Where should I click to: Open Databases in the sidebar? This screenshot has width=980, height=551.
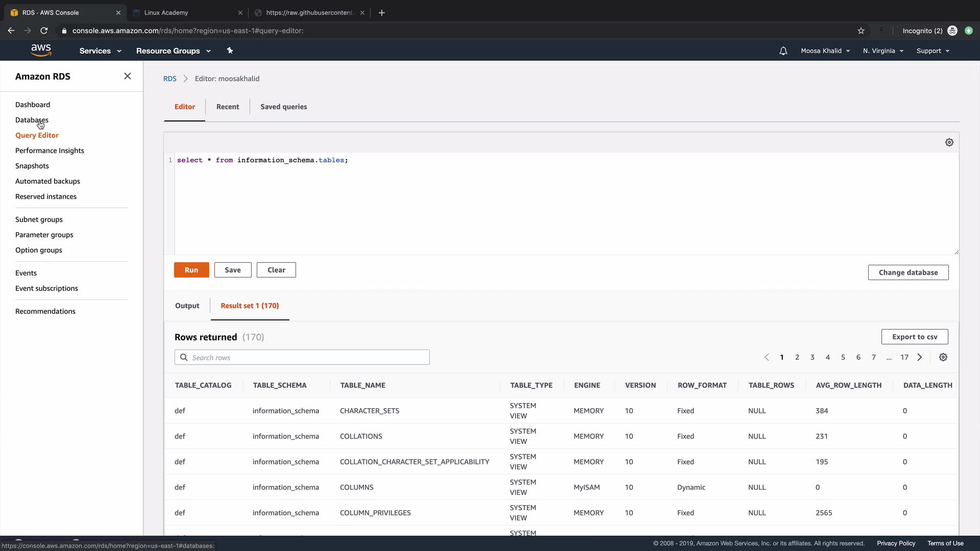coord(32,120)
